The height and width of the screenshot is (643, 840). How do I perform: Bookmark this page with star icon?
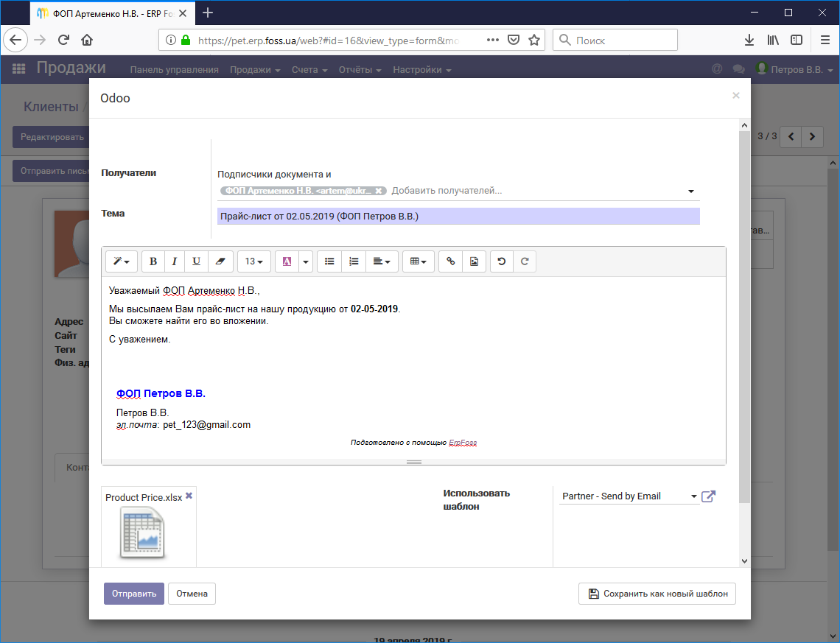[534, 40]
